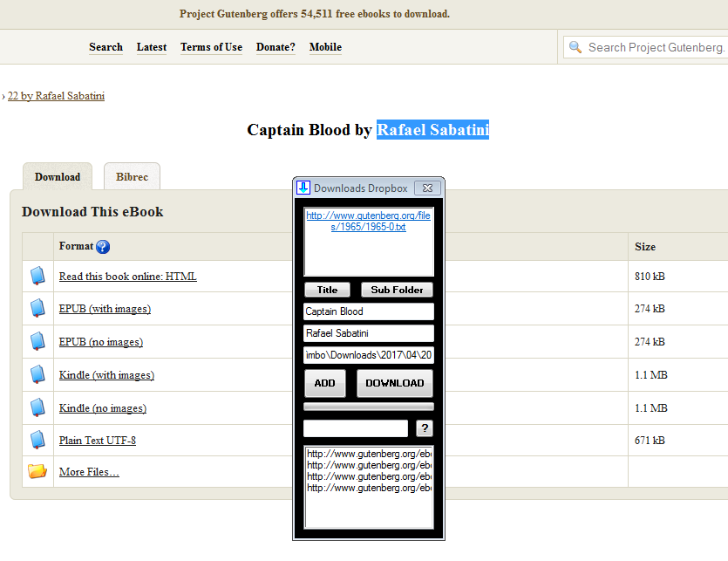
Task: Download Kindle (no images) format
Action: (103, 407)
